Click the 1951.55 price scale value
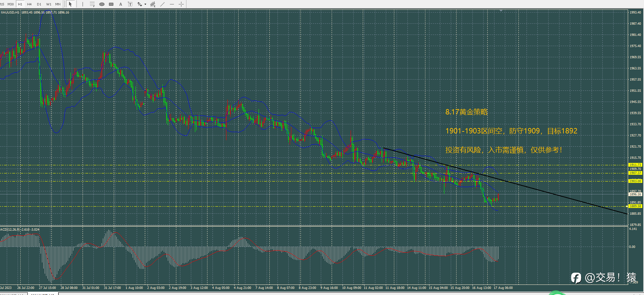644x295 pixels. pyautogui.click(x=635, y=91)
